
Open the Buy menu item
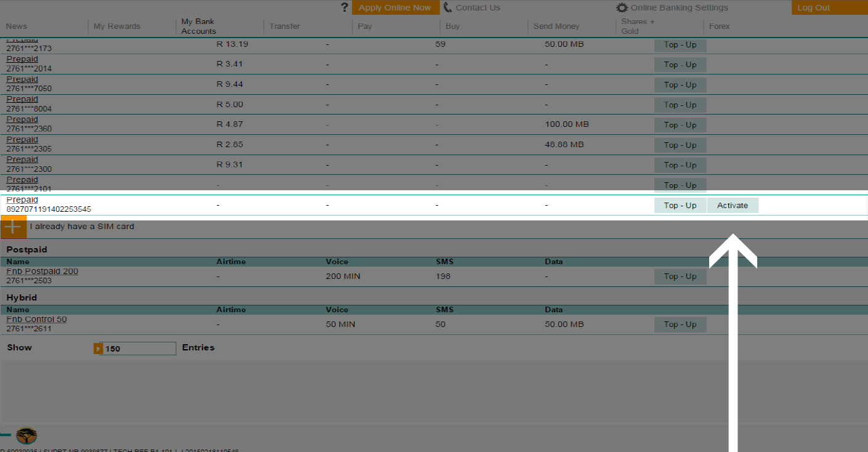[452, 26]
